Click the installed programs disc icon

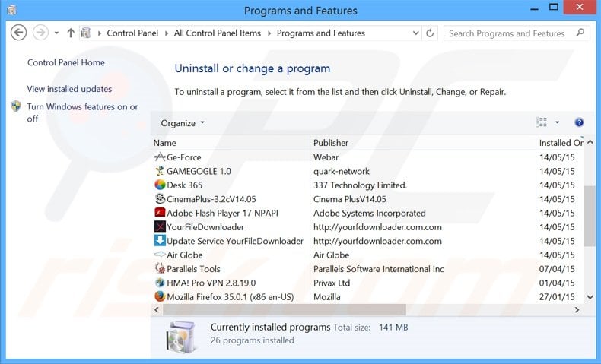click(x=182, y=337)
